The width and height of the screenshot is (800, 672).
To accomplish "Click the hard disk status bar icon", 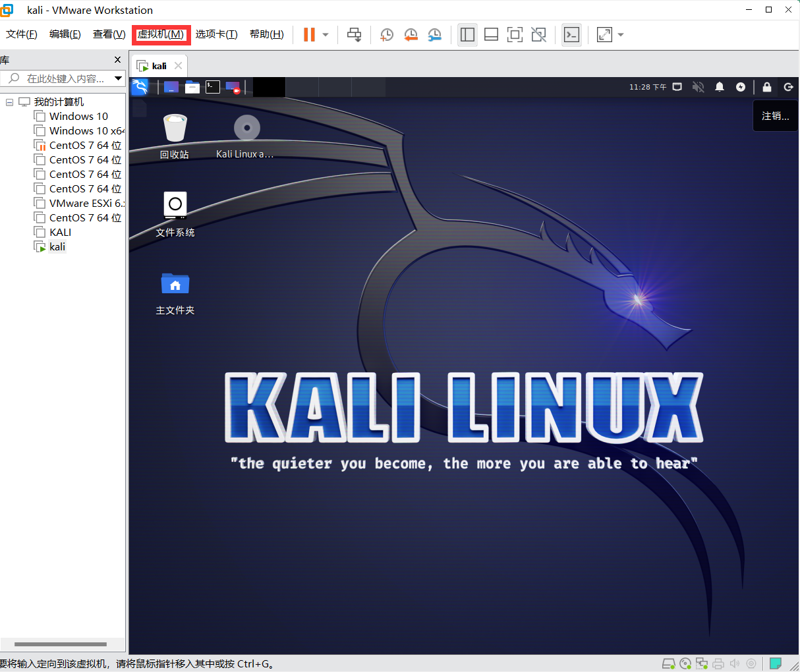I will tap(668, 663).
